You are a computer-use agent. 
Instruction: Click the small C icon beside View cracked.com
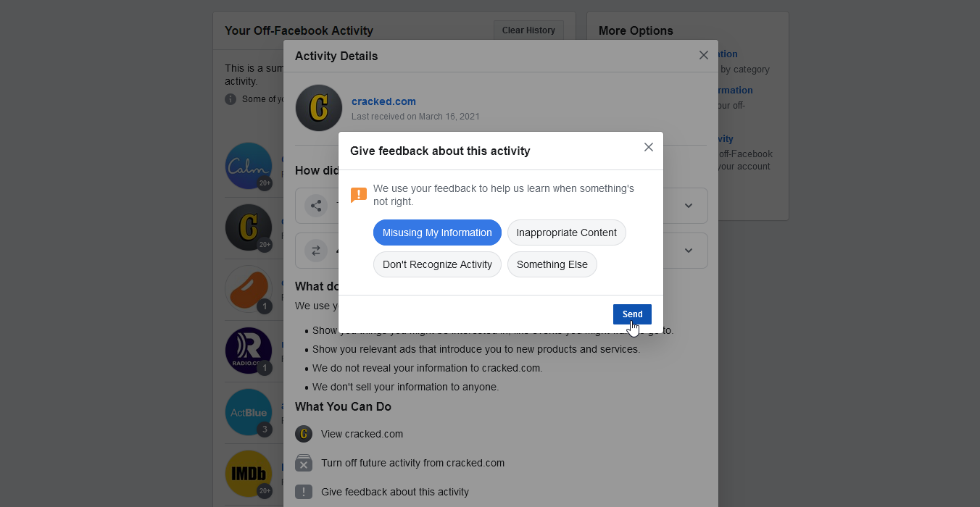pyautogui.click(x=304, y=434)
